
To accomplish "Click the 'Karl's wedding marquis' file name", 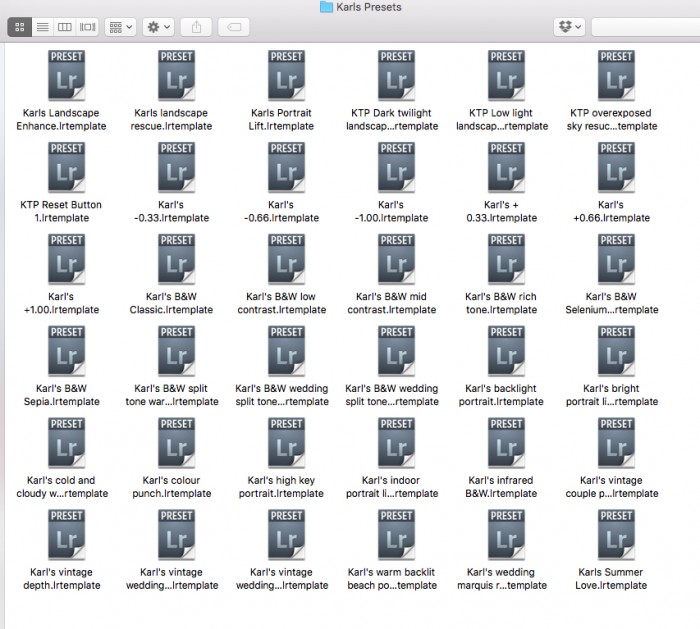I will (x=501, y=579).
